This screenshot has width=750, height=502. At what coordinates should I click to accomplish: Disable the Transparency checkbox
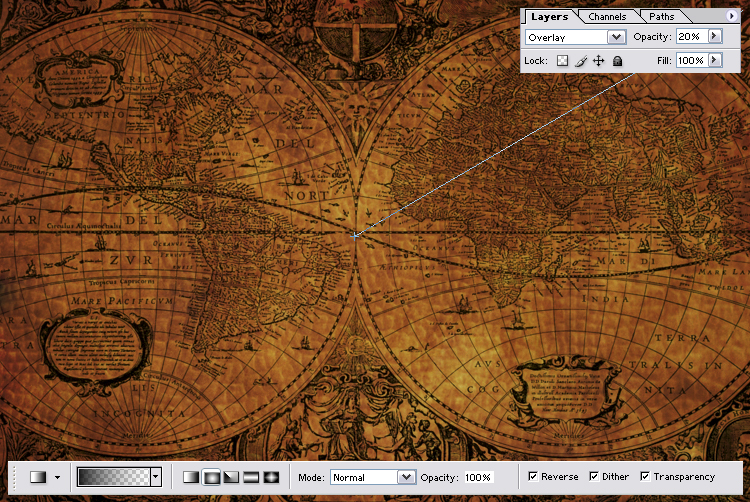pyautogui.click(x=645, y=476)
